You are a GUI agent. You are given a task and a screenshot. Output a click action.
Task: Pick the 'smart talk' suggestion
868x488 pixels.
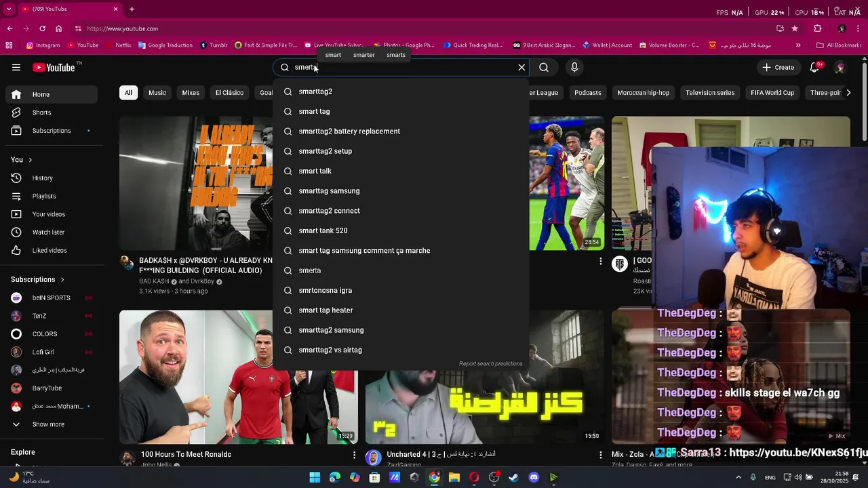(x=401, y=171)
